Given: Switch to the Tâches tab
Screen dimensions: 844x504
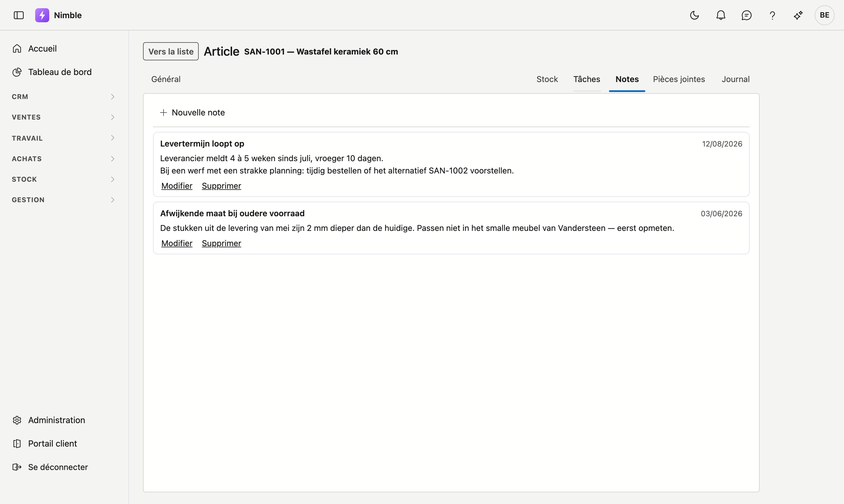Looking at the screenshot, I should coord(587,79).
